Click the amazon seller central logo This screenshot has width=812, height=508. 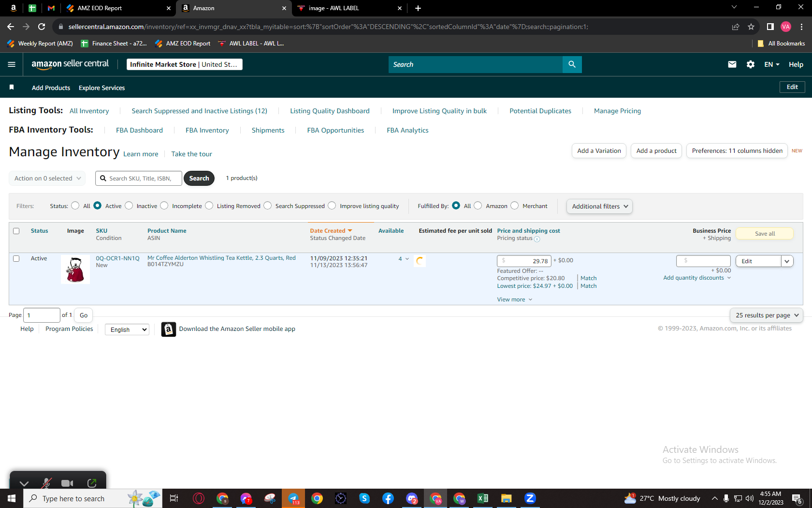[x=70, y=64]
